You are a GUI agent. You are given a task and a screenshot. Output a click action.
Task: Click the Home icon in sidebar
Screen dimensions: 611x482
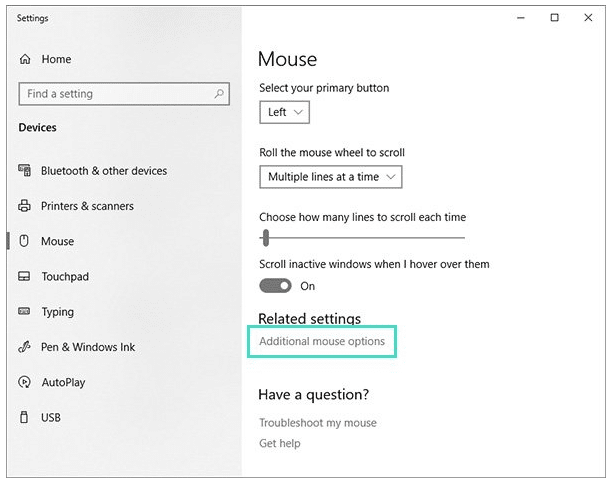(x=25, y=60)
